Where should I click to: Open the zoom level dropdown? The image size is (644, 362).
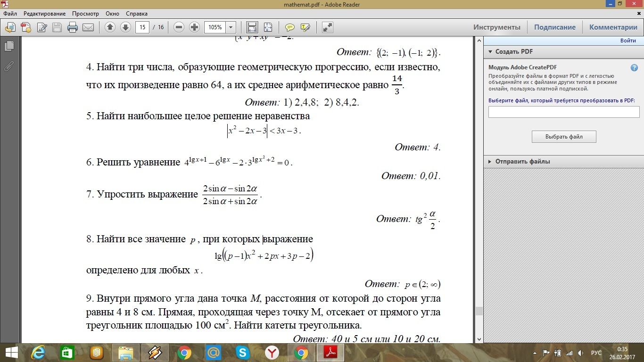tap(231, 27)
